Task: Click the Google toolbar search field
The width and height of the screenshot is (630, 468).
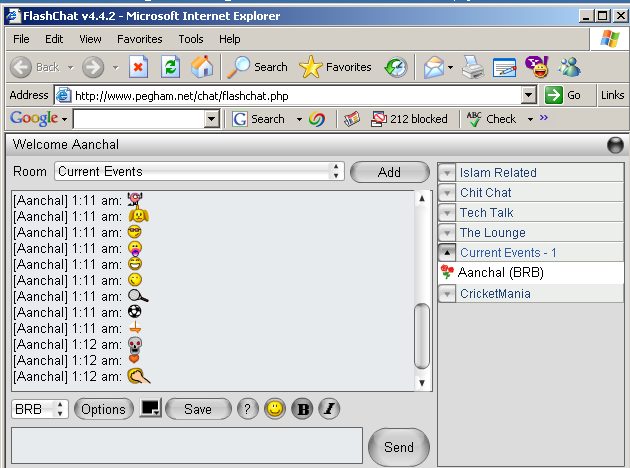Action: (139, 119)
